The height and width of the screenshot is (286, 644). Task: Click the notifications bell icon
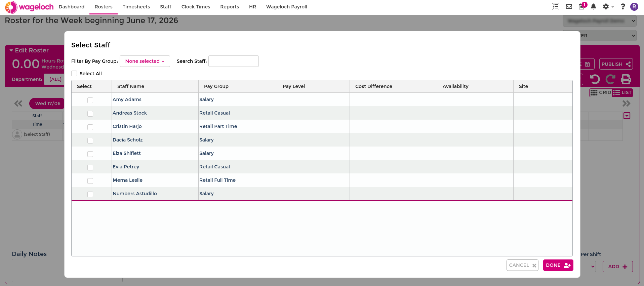coord(594,7)
